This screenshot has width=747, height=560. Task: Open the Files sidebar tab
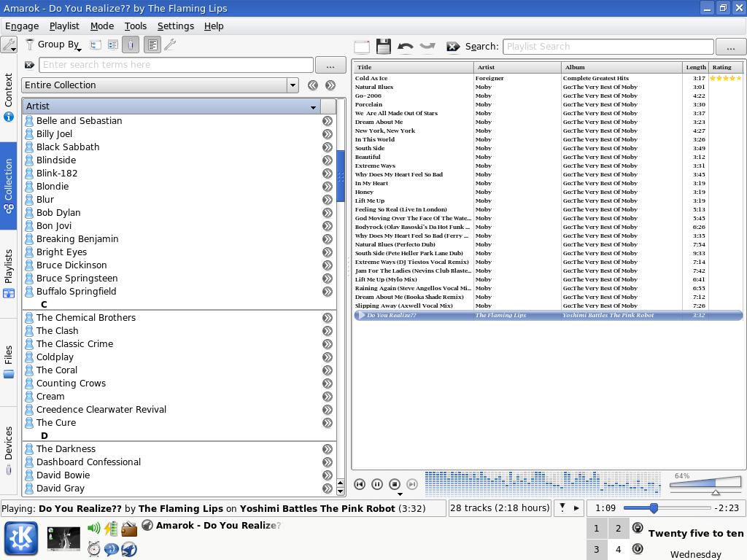[9, 362]
